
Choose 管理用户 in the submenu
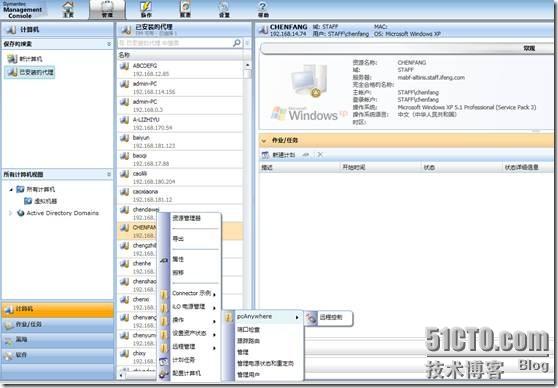tap(248, 374)
